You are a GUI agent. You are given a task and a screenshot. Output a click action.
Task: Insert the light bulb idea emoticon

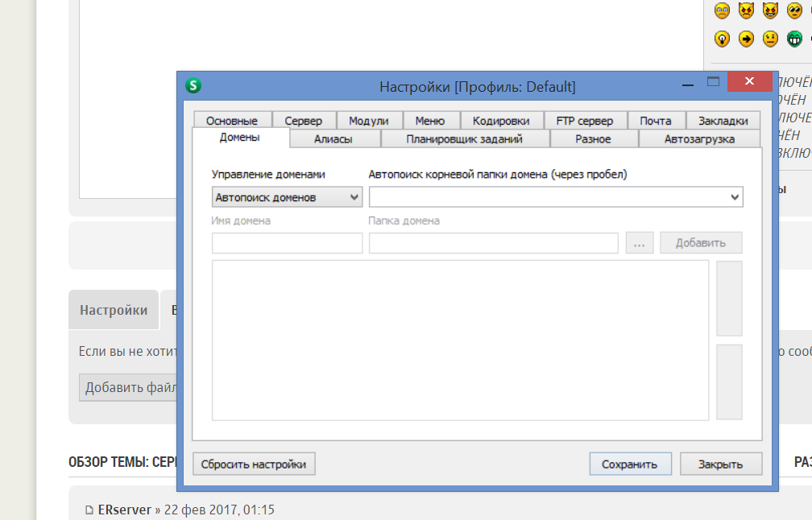coord(722,39)
